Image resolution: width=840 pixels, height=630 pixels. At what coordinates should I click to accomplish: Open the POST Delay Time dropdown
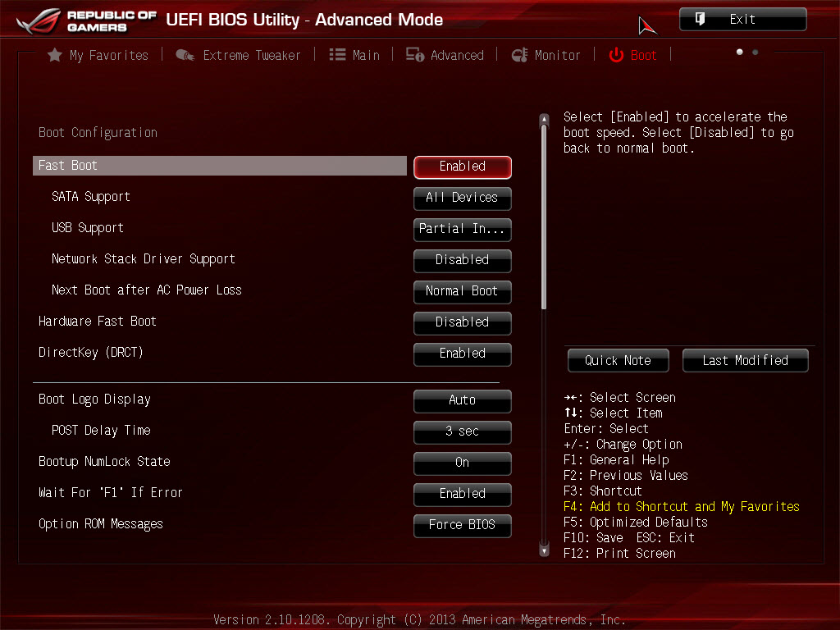[463, 431]
